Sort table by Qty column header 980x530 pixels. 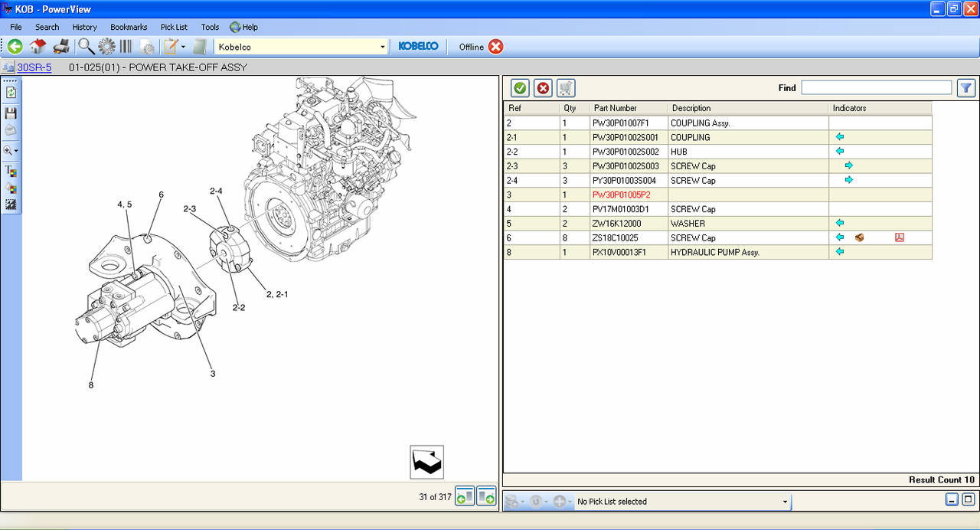point(575,109)
